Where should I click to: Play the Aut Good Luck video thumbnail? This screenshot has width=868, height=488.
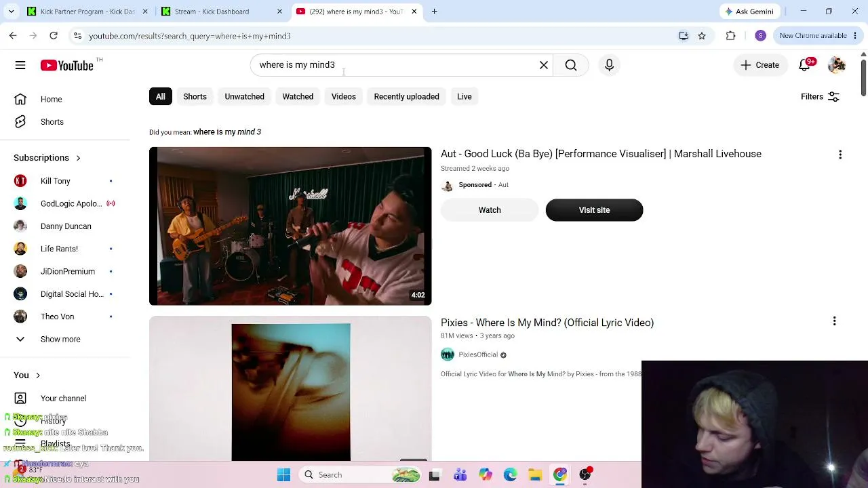[290, 226]
